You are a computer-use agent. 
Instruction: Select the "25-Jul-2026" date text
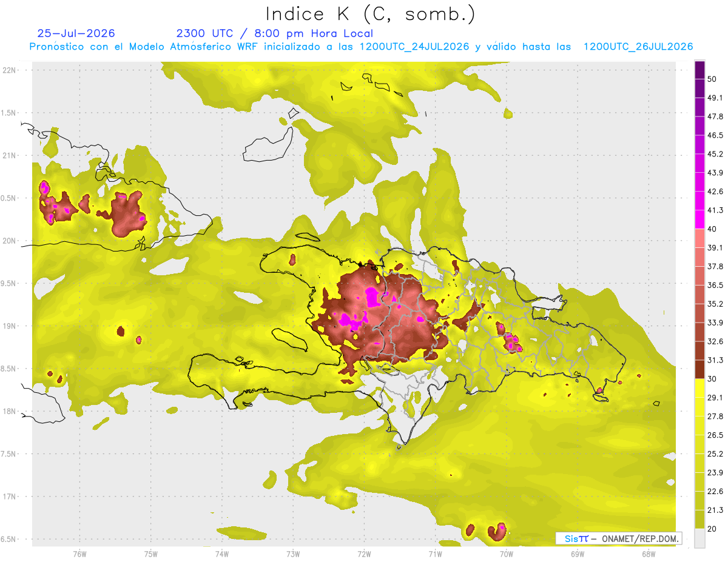(x=76, y=33)
